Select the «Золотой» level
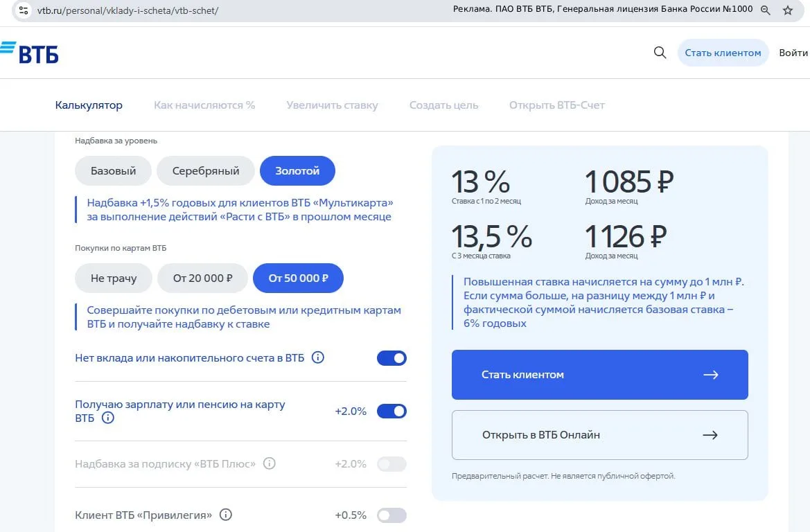810x532 pixels. 297,170
